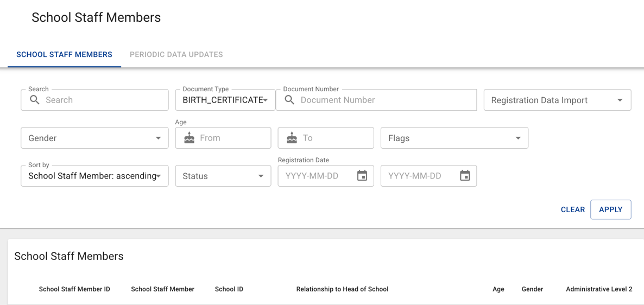This screenshot has height=305, width=644.
Task: Open calendar picker for first Registration Date
Action: click(x=362, y=176)
